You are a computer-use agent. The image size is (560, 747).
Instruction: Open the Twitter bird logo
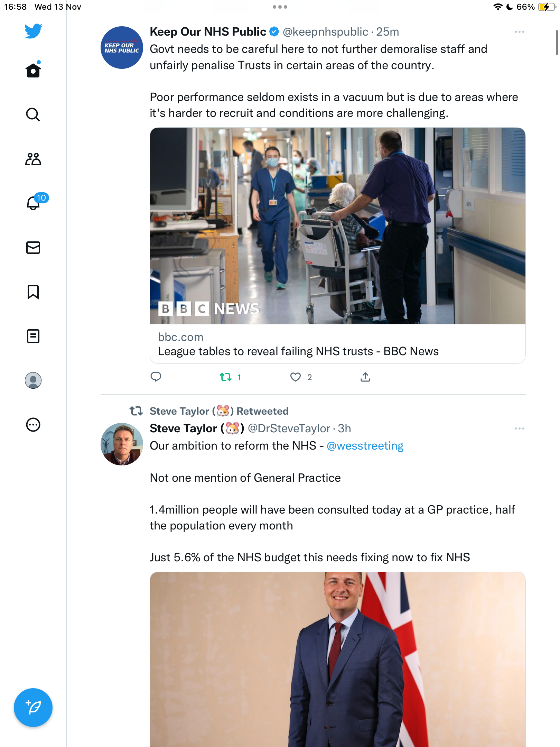pos(33,31)
